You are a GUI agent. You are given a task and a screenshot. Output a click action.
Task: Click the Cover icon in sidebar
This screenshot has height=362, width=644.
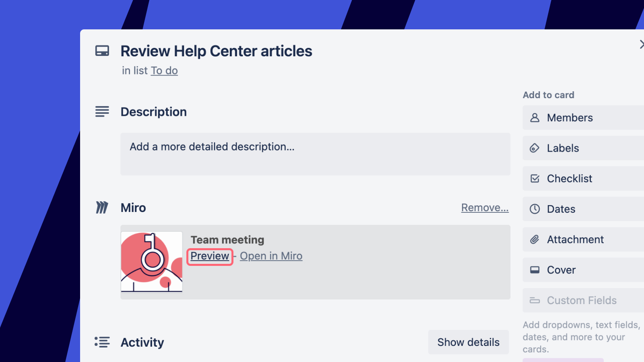click(x=535, y=270)
